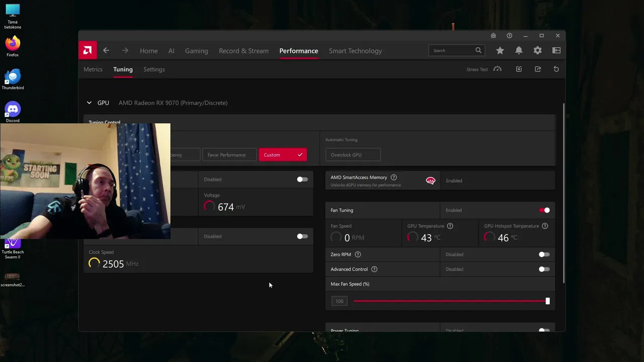
Task: Click the load tuning profile icon
Action: 519,69
